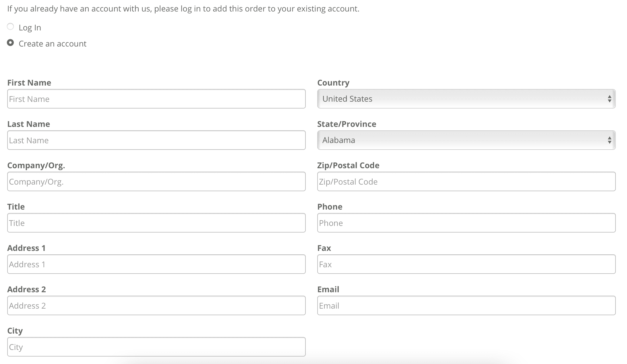The width and height of the screenshot is (627, 364).
Task: Select the Title input field
Action: (x=156, y=223)
